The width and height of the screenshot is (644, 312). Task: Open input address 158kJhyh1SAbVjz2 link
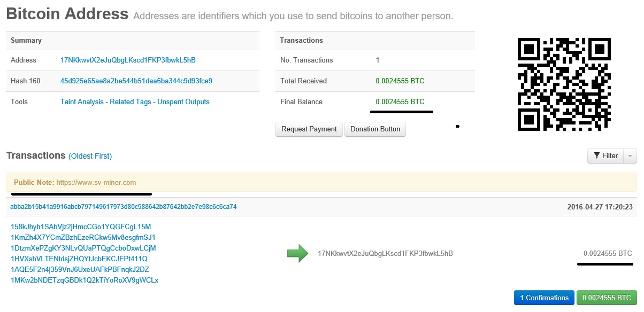(81, 227)
